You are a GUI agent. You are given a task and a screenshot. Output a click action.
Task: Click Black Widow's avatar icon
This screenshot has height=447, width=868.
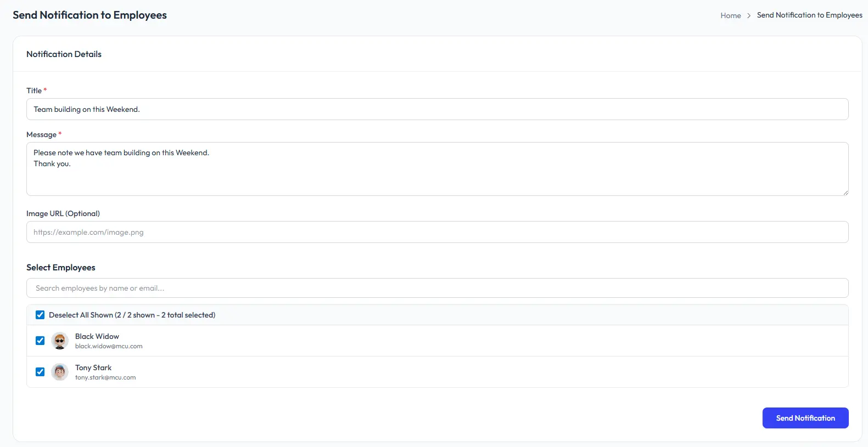60,341
